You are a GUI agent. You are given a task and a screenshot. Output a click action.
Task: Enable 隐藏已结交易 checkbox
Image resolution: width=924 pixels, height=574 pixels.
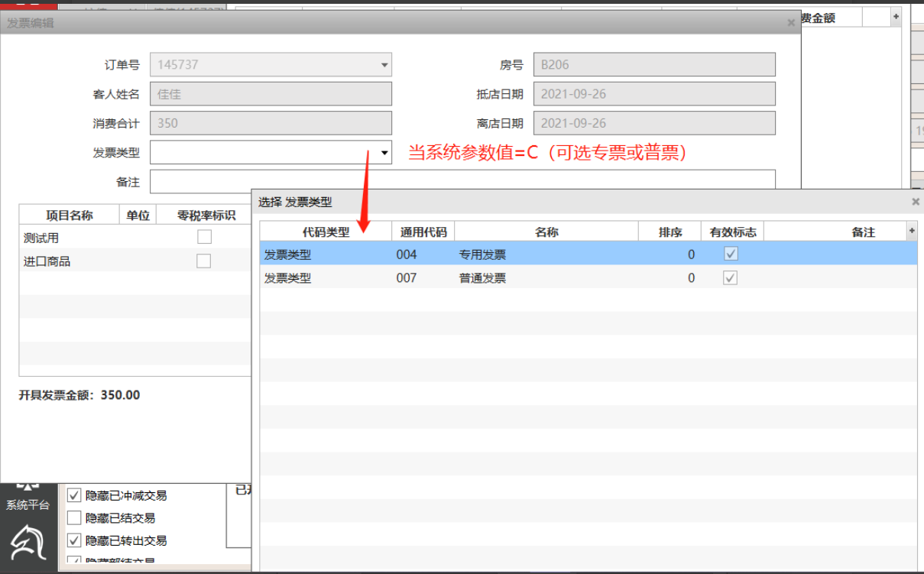tap(74, 517)
